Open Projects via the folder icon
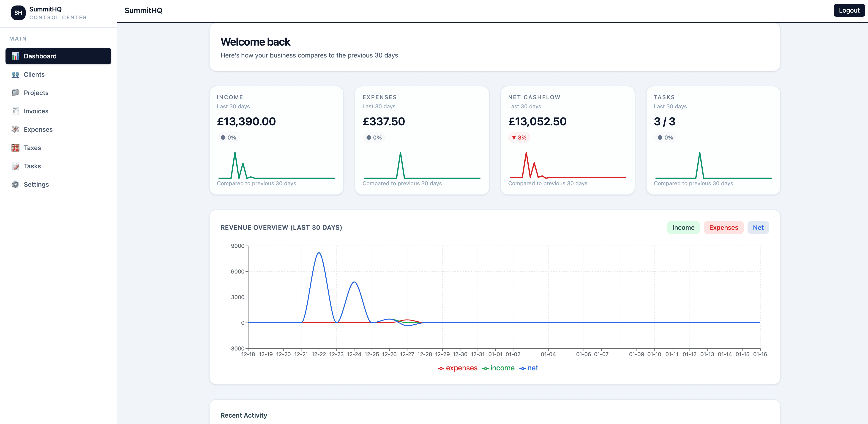Image resolution: width=868 pixels, height=424 pixels. click(x=16, y=93)
